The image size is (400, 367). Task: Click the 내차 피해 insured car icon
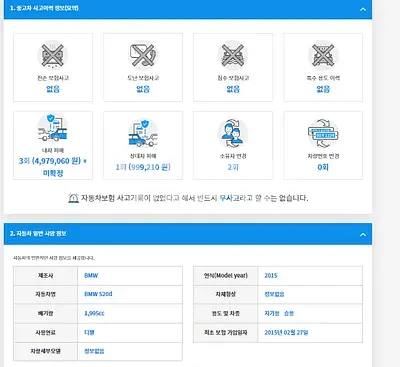(53, 128)
